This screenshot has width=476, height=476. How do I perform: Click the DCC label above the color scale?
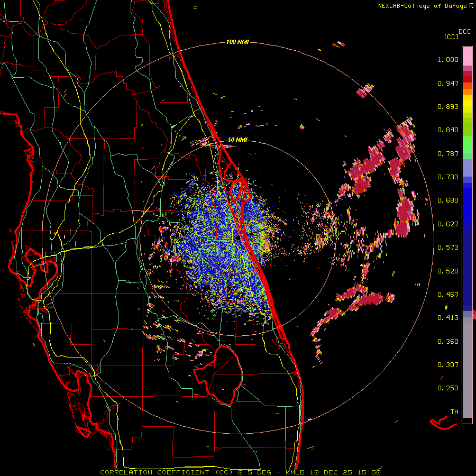(x=465, y=32)
